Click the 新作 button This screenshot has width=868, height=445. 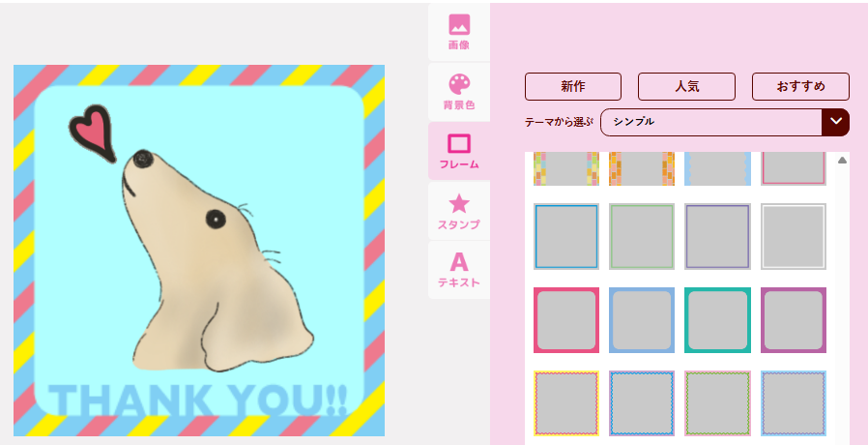[572, 86]
